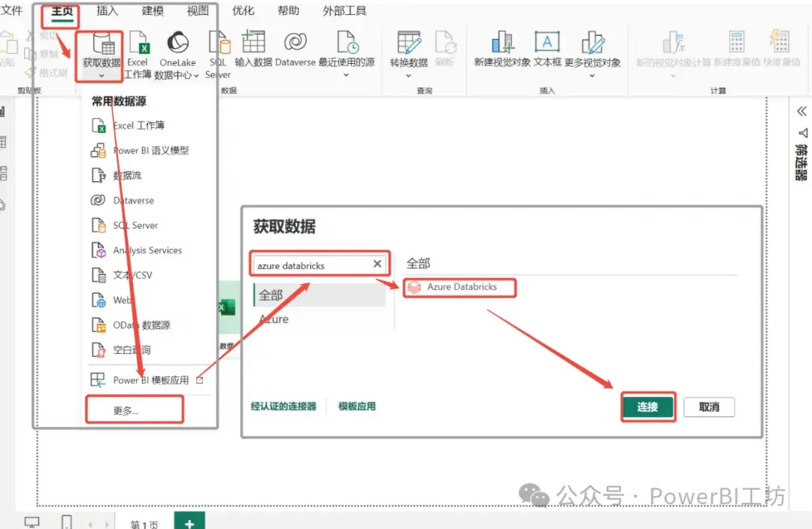Select the 输入数据 (Enter Data) icon
812x529 pixels.
click(253, 50)
